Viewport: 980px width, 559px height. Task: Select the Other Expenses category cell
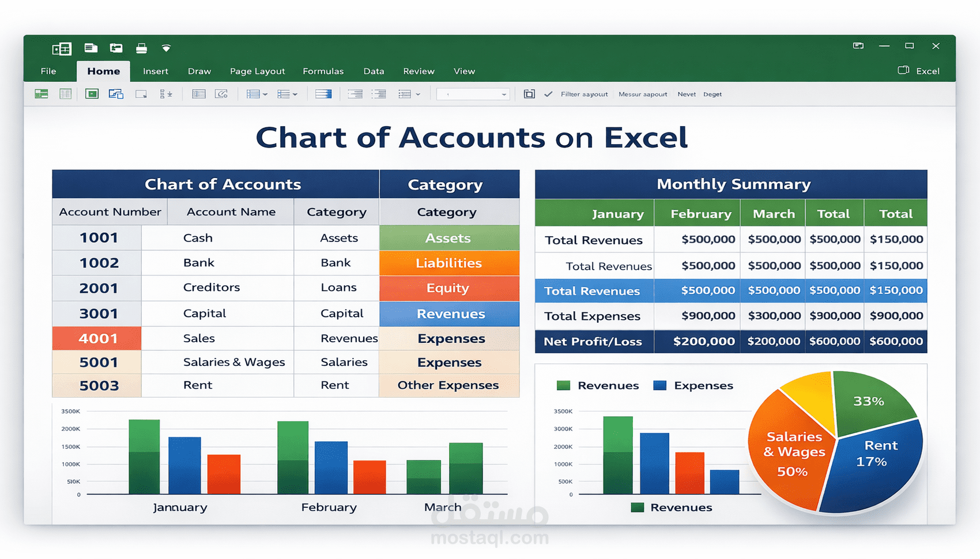click(x=449, y=385)
